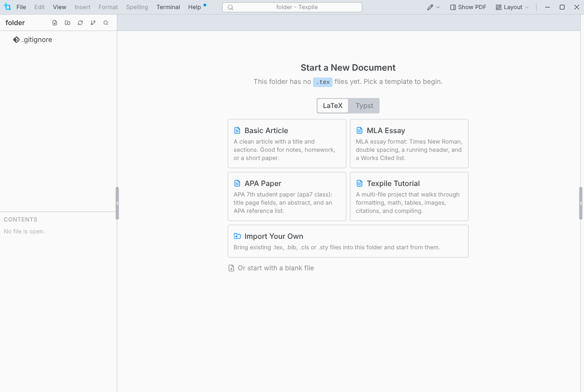Click the Import Your Own folder icon

click(237, 236)
